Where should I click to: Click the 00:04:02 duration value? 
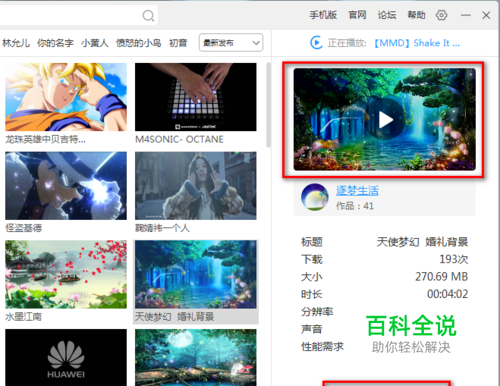[447, 294]
